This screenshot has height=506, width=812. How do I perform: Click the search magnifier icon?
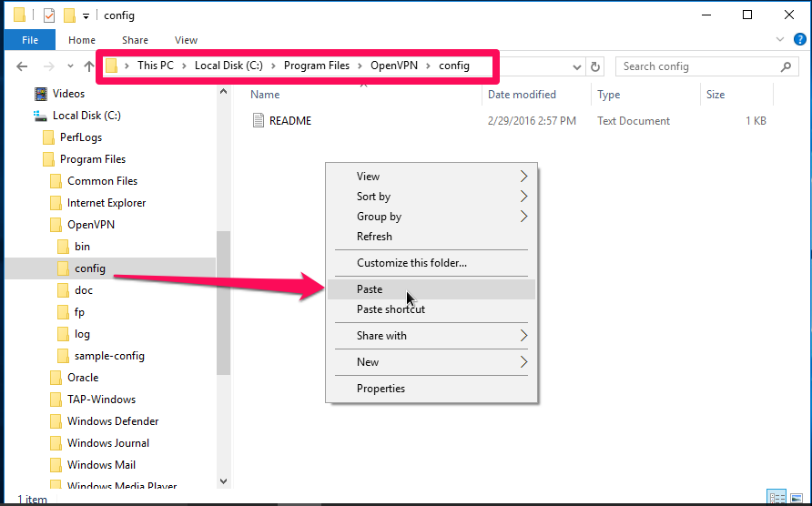(x=787, y=66)
